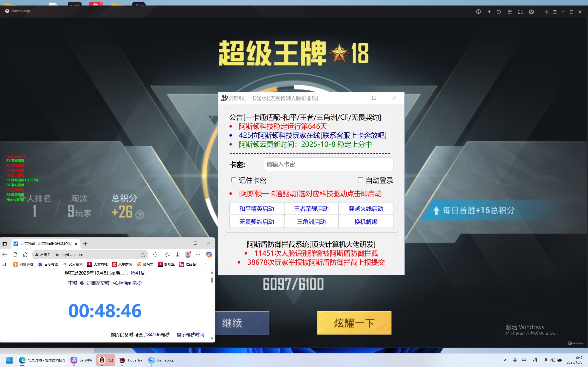Click the lightning boost icon in GameLoop
The width and height of the screenshot is (588, 367).
coord(489,12)
